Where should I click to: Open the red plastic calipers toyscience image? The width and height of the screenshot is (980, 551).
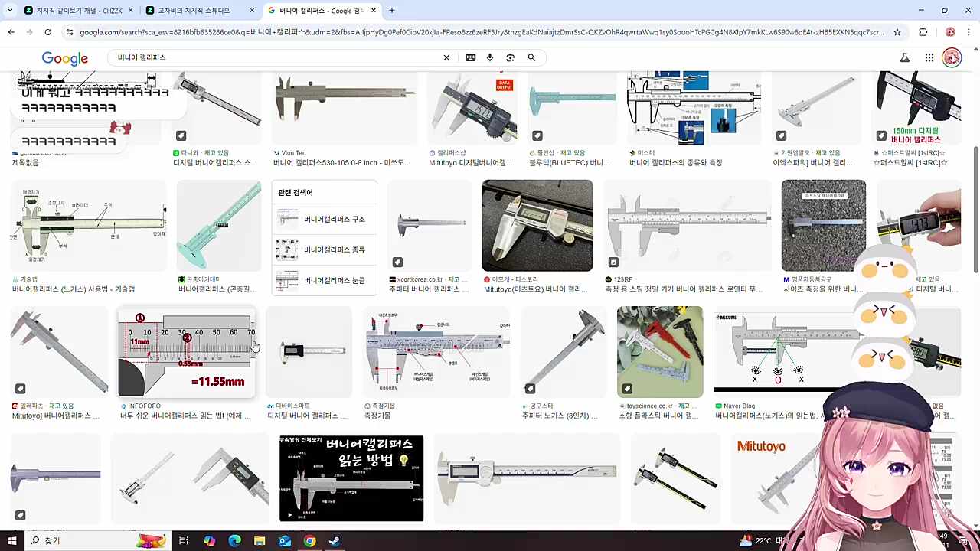(x=660, y=352)
